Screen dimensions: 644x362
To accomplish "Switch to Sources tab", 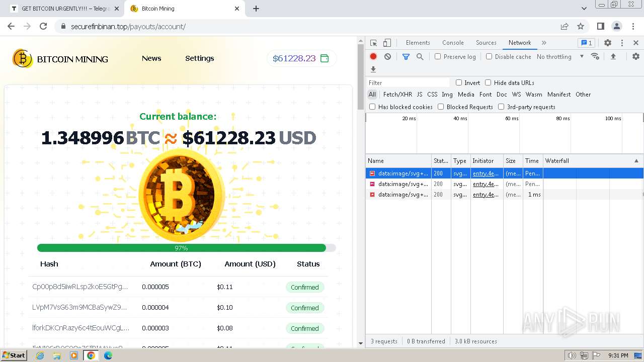I will [486, 43].
